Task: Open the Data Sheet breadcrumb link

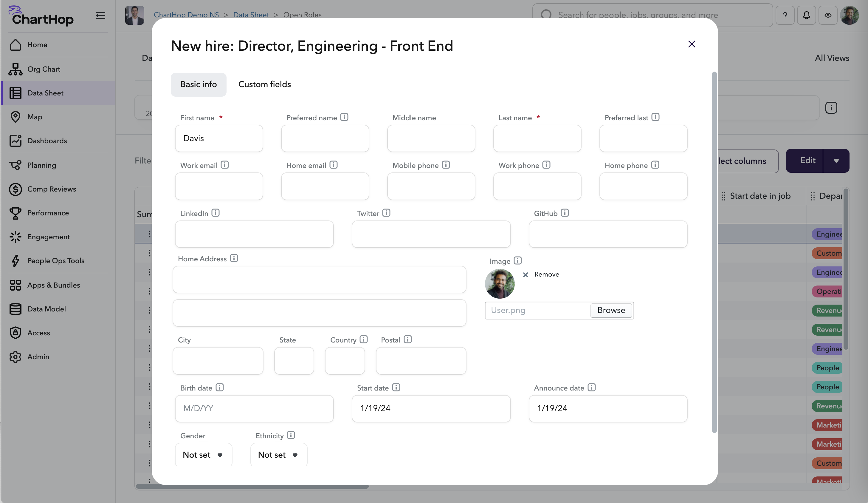Action: (x=251, y=15)
